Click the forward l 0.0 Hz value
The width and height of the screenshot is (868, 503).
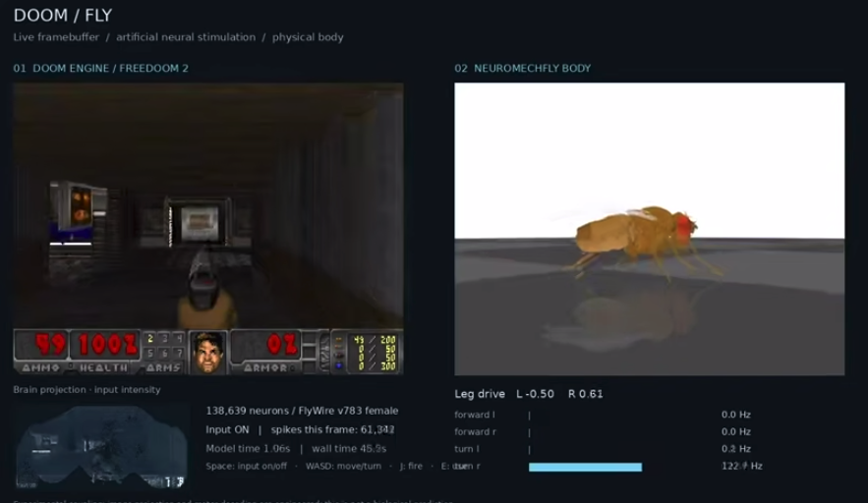pyautogui.click(x=735, y=415)
